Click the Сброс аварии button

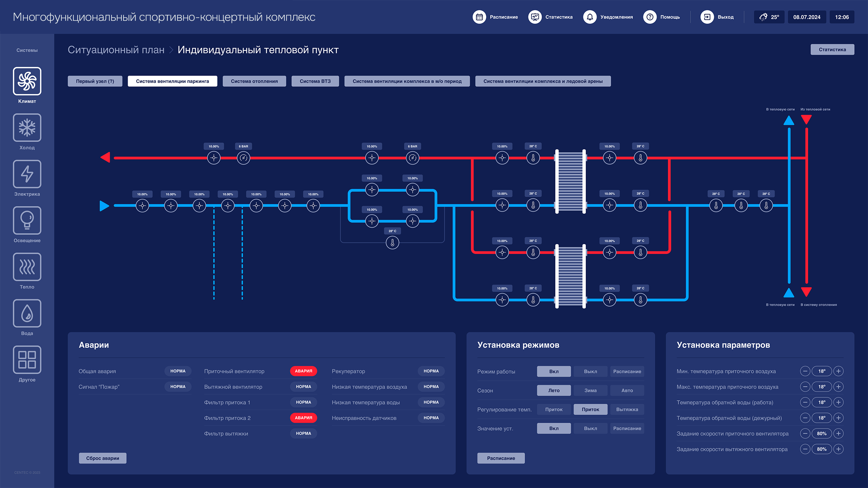pyautogui.click(x=102, y=458)
